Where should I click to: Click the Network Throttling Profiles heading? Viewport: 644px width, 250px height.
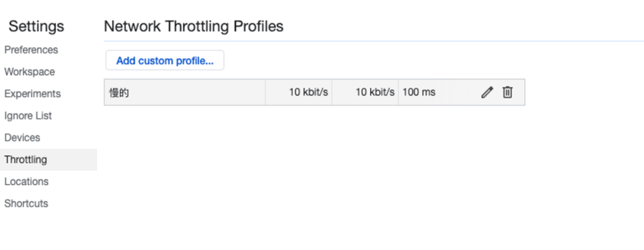(193, 26)
